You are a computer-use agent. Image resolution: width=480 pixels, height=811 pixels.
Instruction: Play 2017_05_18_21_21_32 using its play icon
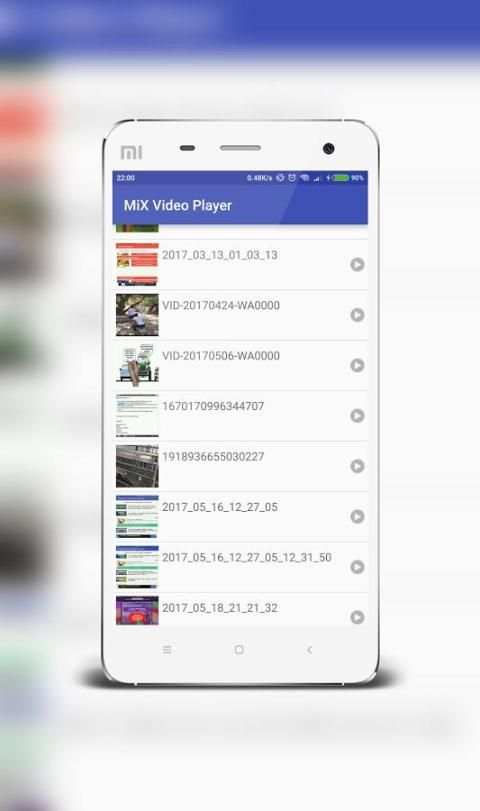(357, 617)
